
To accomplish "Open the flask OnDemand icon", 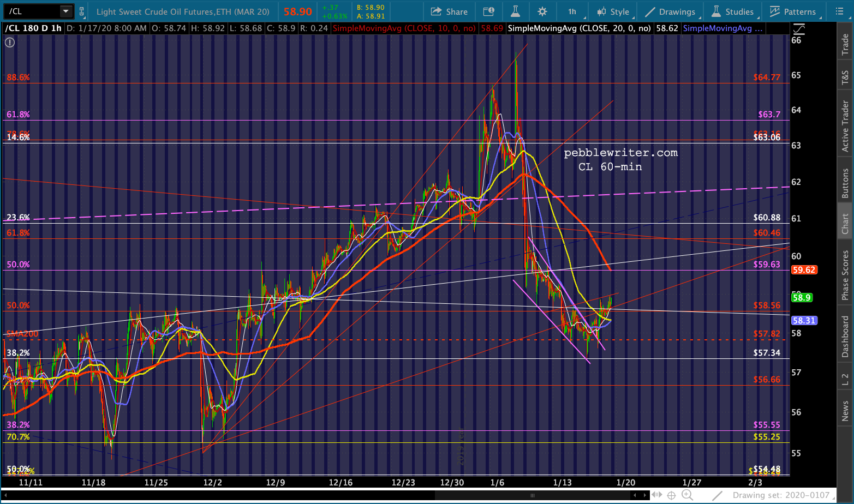I will [x=515, y=11].
